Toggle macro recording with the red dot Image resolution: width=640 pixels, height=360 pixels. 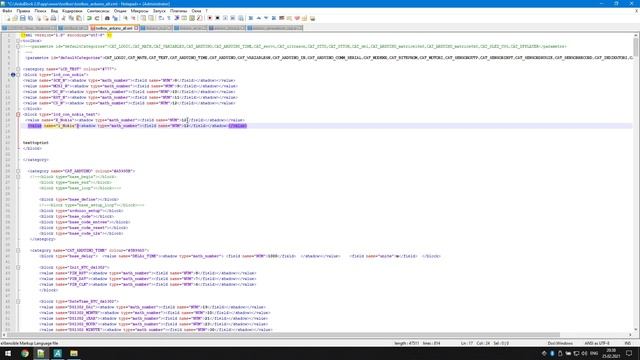(209, 18)
